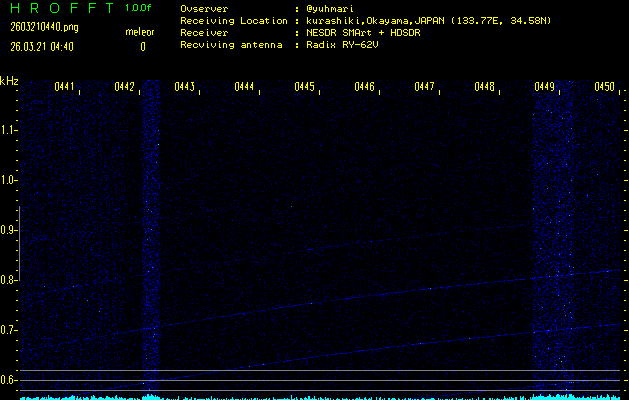Viewport: 629px width, 400px height.
Task: Click the 0450 time marker
Action: (x=604, y=87)
